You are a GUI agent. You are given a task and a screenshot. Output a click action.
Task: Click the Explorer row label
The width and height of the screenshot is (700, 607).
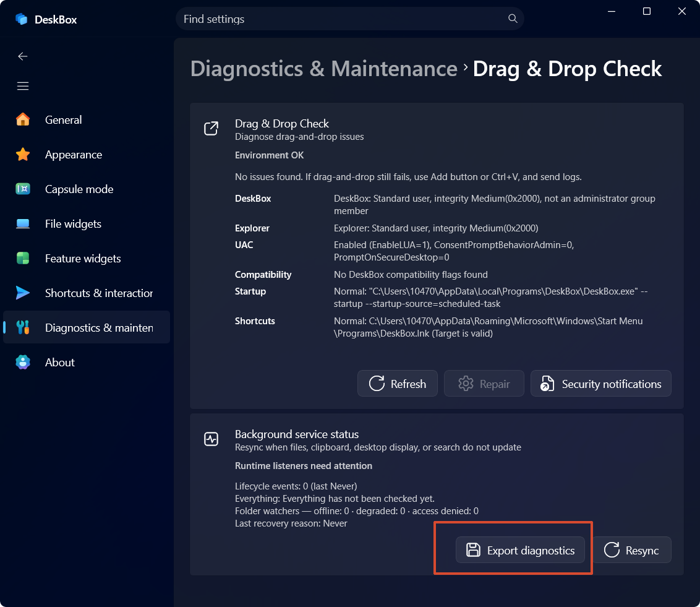tap(252, 228)
